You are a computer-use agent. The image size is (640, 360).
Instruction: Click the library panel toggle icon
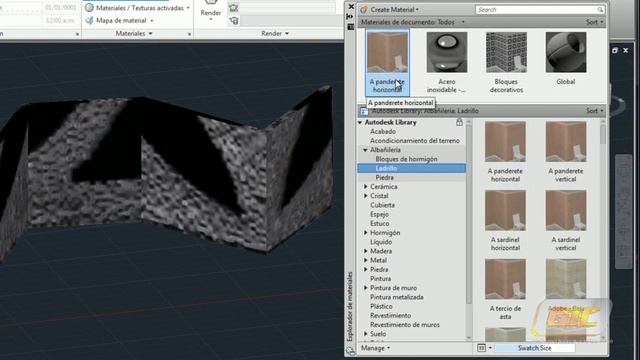(363, 111)
